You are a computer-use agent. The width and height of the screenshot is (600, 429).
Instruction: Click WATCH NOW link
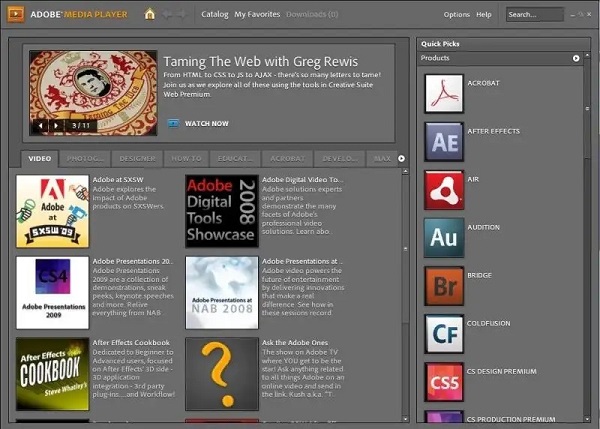pos(207,124)
